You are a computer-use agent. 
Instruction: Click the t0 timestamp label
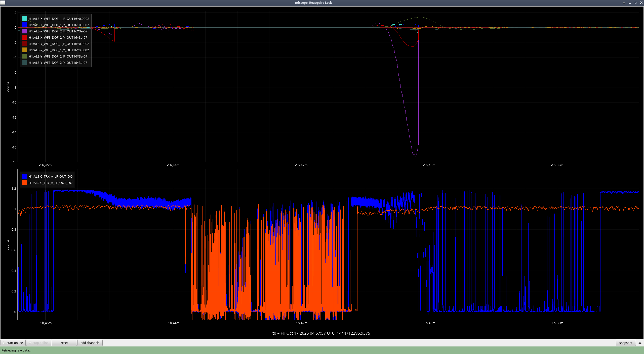click(x=322, y=333)
